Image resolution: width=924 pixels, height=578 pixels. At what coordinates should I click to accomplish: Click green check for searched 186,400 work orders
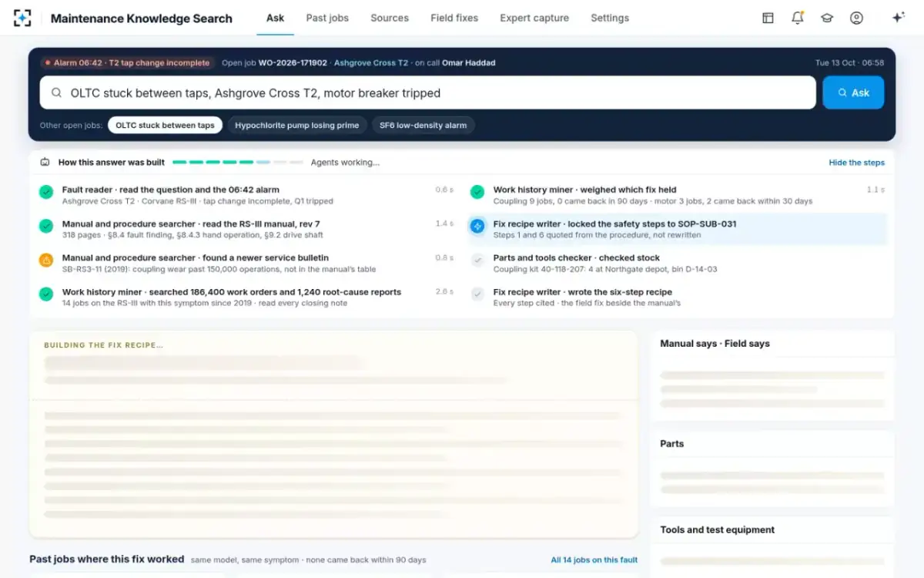46,294
